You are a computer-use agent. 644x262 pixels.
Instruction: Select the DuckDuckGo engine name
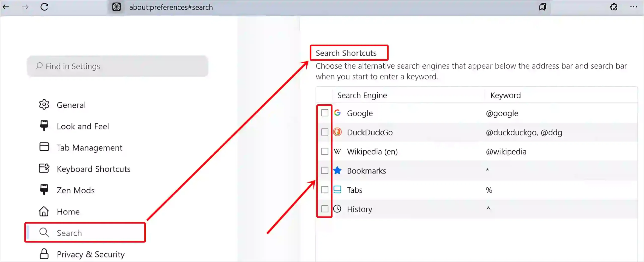tap(370, 132)
